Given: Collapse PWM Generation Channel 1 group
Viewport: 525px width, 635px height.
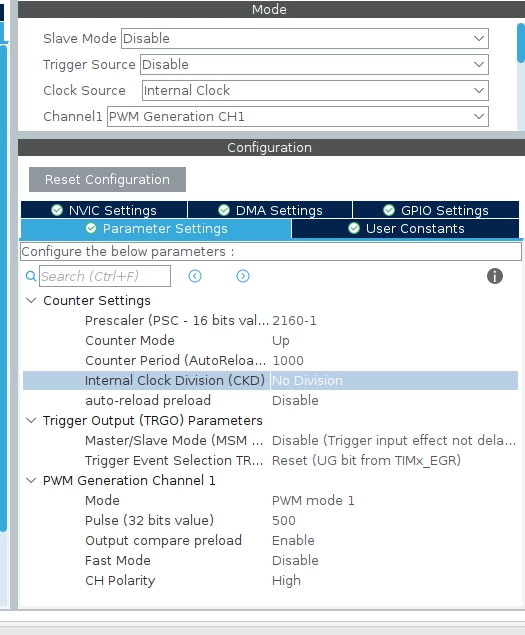Looking at the screenshot, I should 31,480.
